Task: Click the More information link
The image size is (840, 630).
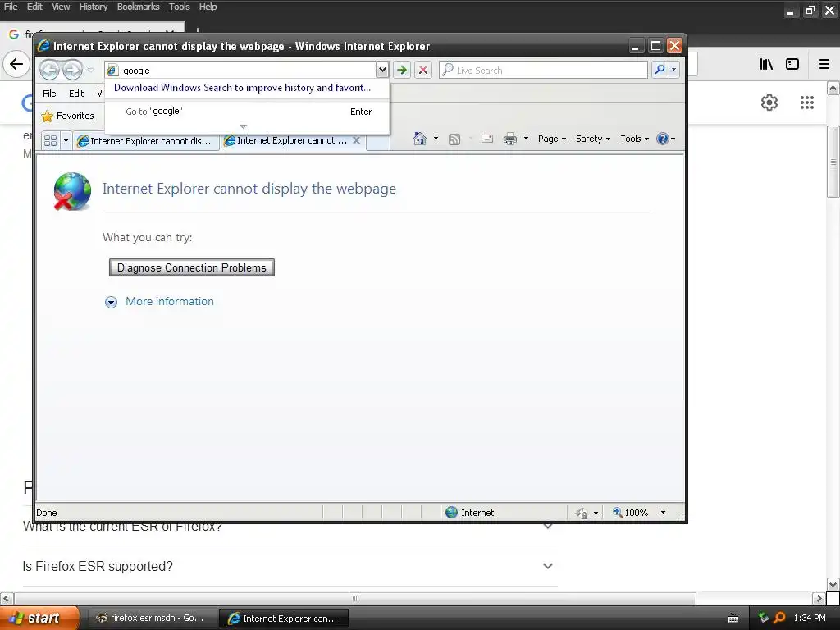Action: pyautogui.click(x=169, y=301)
